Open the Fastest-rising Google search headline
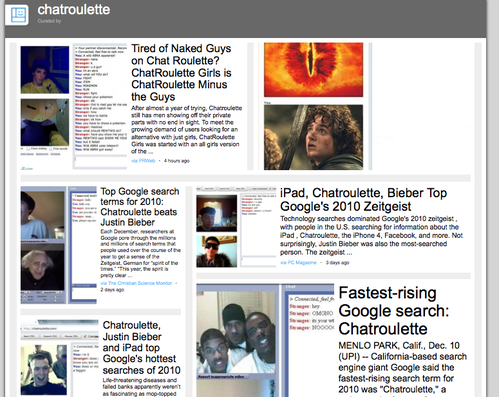This screenshot has width=499, height=397. click(394, 311)
